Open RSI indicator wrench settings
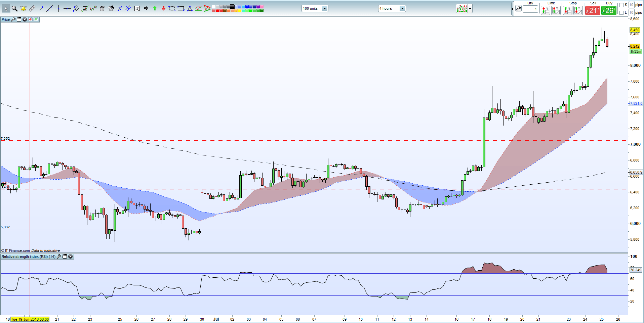The image size is (644, 323). coord(59,257)
